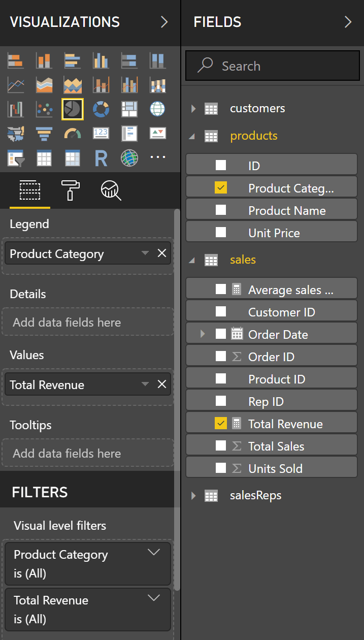364x640 pixels.
Task: Check the Product Name field
Action: [x=220, y=210]
